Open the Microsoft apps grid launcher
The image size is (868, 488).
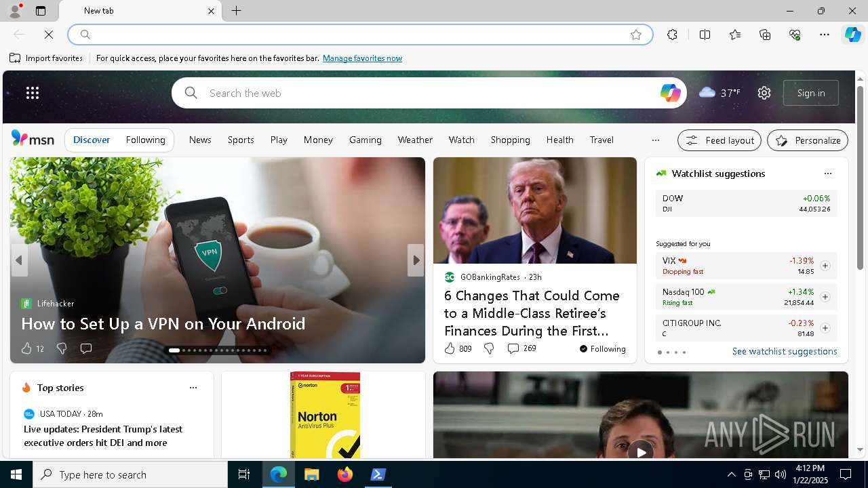[x=33, y=93]
